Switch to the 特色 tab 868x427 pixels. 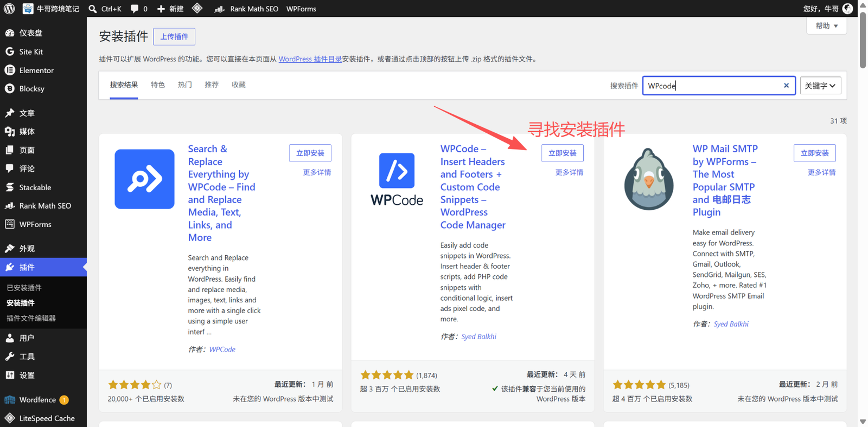click(x=158, y=85)
